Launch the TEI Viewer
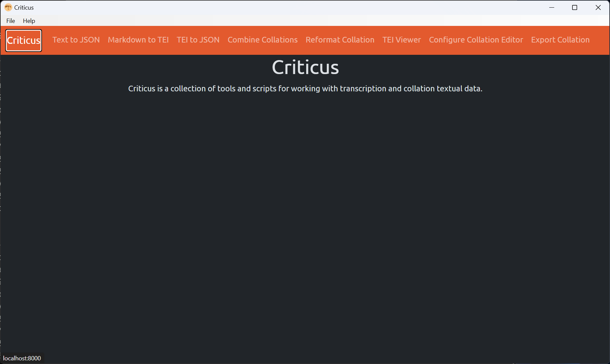Viewport: 610px width, 364px height. pyautogui.click(x=401, y=40)
